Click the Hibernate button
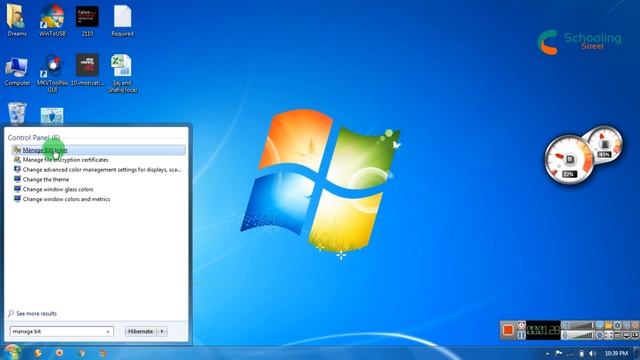This screenshot has width=640, height=360. [x=140, y=331]
